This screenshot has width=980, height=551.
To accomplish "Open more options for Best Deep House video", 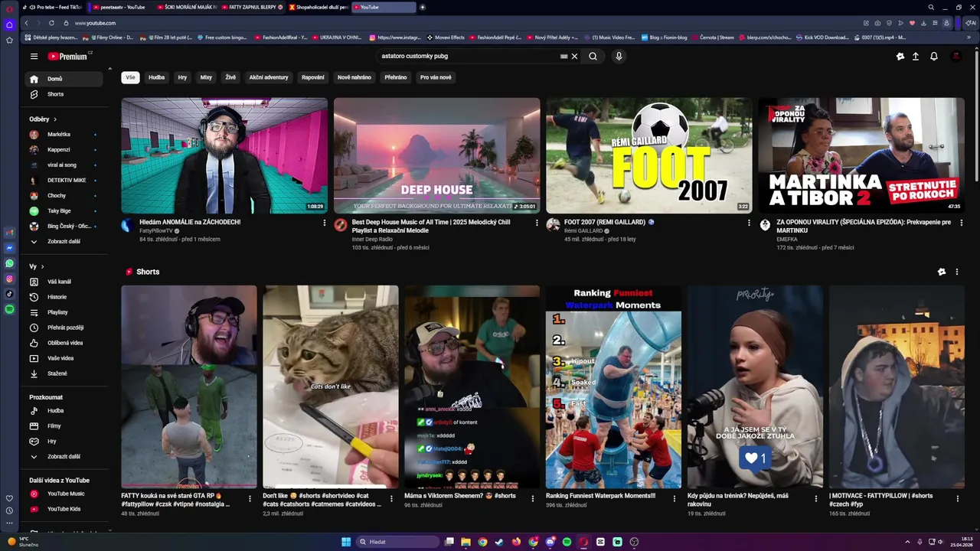I will click(x=537, y=223).
